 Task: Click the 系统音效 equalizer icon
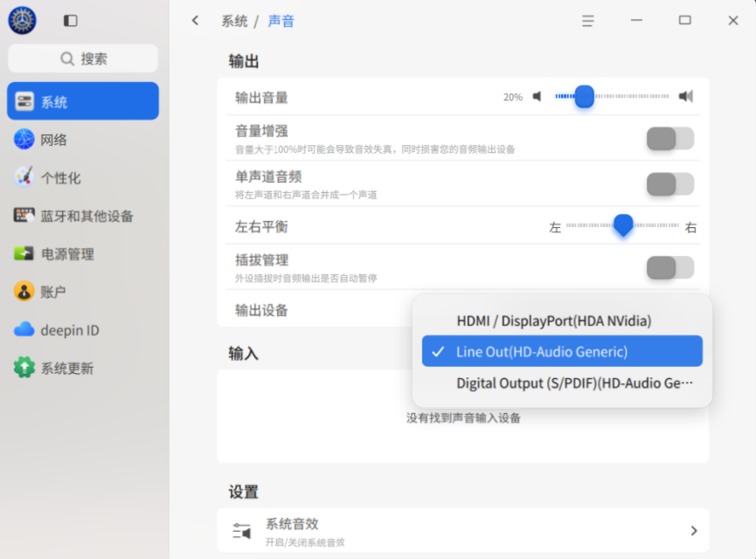pos(242,530)
